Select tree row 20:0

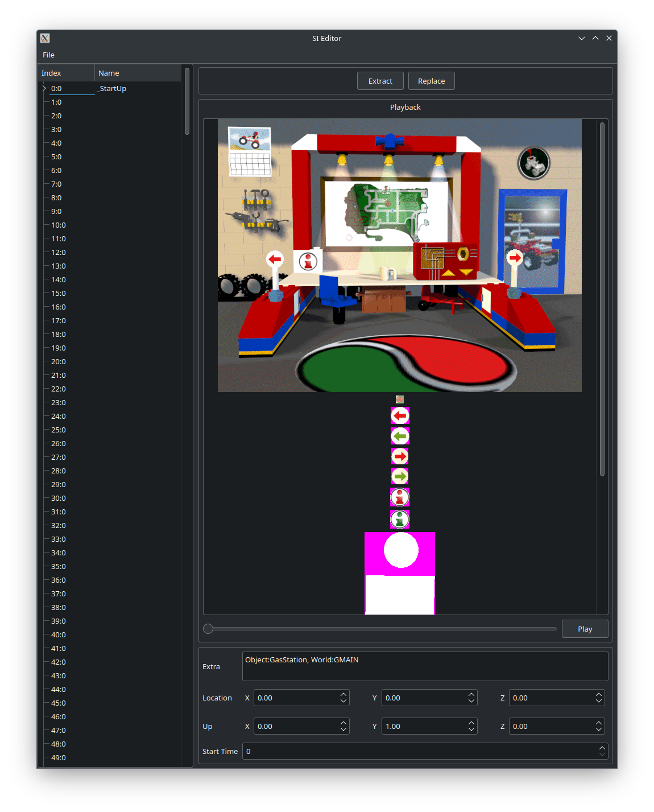(59, 361)
